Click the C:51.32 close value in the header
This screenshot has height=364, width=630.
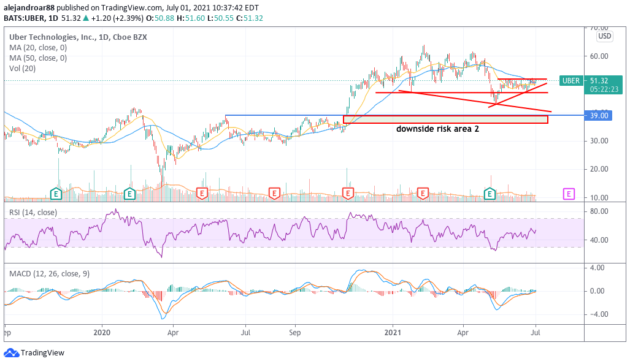[x=249, y=18]
